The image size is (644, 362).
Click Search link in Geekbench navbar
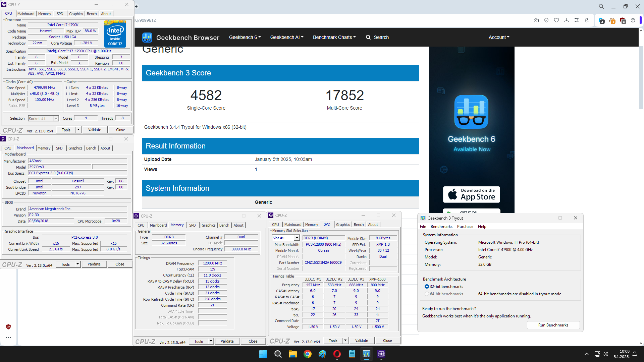(377, 37)
